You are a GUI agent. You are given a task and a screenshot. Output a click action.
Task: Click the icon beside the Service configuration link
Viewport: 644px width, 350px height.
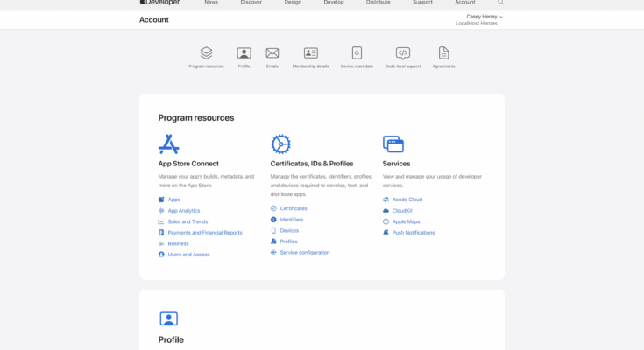pyautogui.click(x=273, y=252)
